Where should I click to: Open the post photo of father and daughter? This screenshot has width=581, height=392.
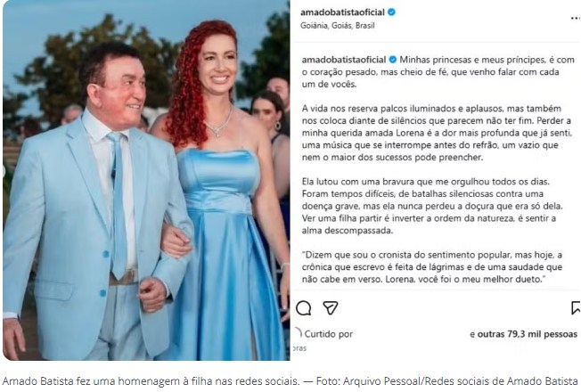pos(146,181)
